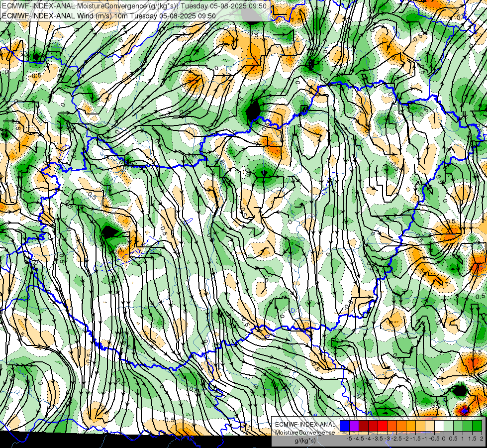This screenshot has width=487, height=448.
Task: Click the '-4.5' legend tick label
Action: click(359, 439)
